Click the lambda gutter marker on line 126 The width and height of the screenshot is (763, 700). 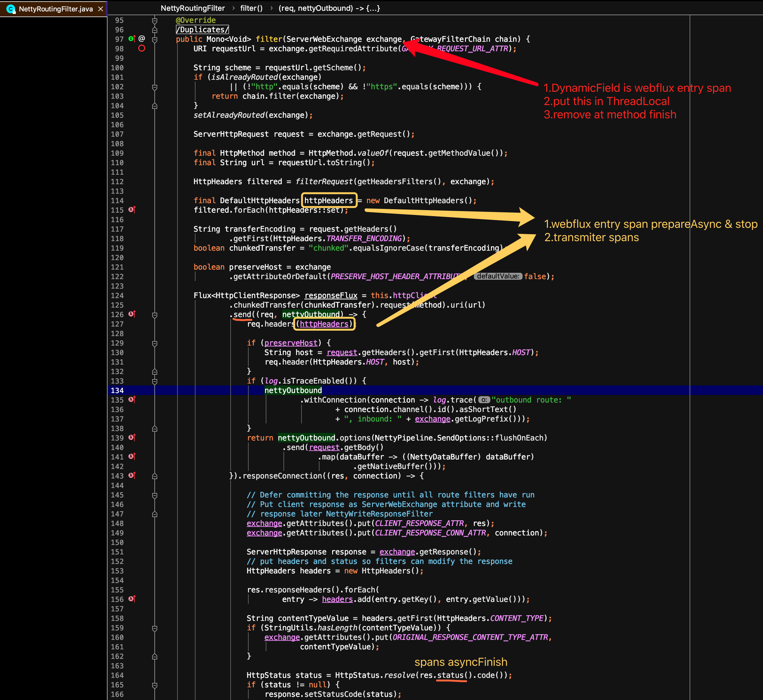click(132, 314)
